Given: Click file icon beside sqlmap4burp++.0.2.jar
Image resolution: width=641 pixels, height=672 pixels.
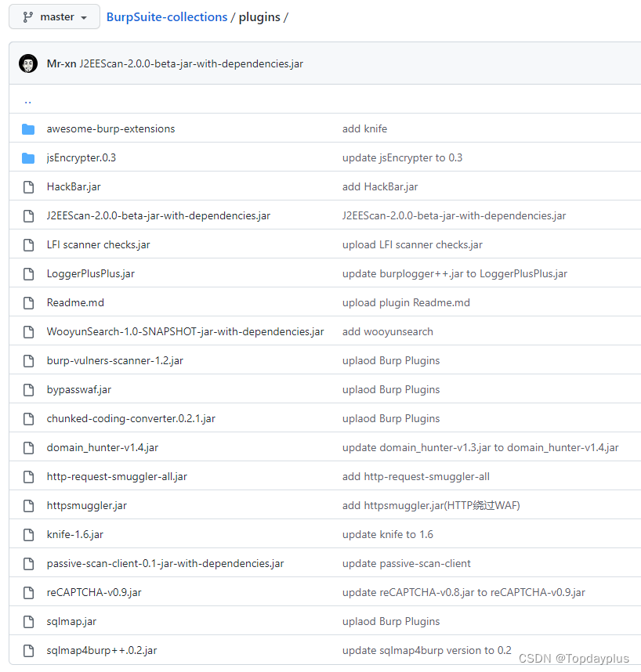Looking at the screenshot, I should click(x=29, y=651).
